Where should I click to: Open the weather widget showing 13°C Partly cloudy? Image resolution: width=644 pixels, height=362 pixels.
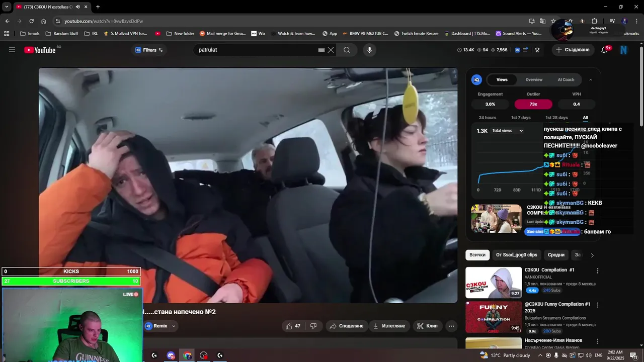click(x=505, y=355)
